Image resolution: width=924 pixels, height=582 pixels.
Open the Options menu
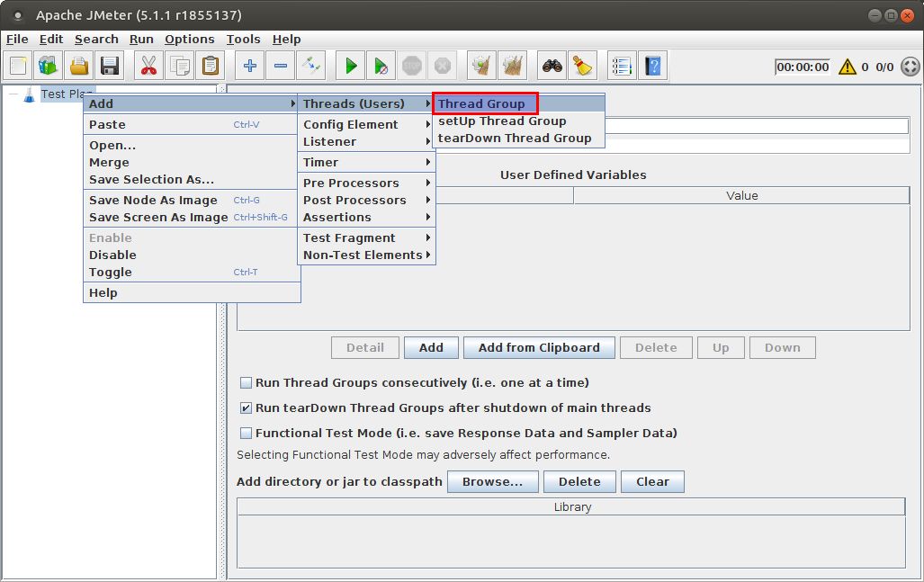[x=189, y=40]
